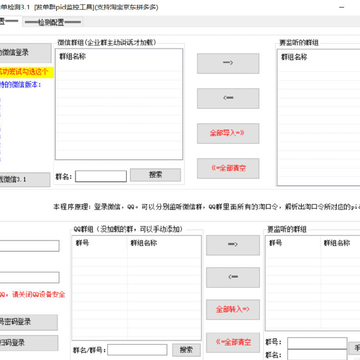Focus the 群名 input at bottom right
Image resolution: width=360 pixels, height=360 pixels.
click(x=317, y=355)
